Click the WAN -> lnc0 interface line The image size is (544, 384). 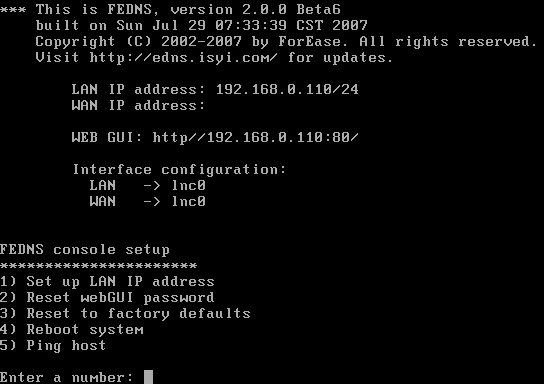click(x=147, y=202)
